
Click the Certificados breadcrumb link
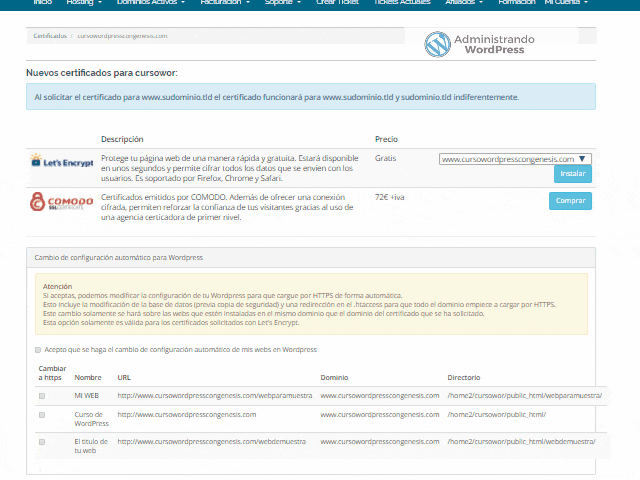pyautogui.click(x=50, y=36)
